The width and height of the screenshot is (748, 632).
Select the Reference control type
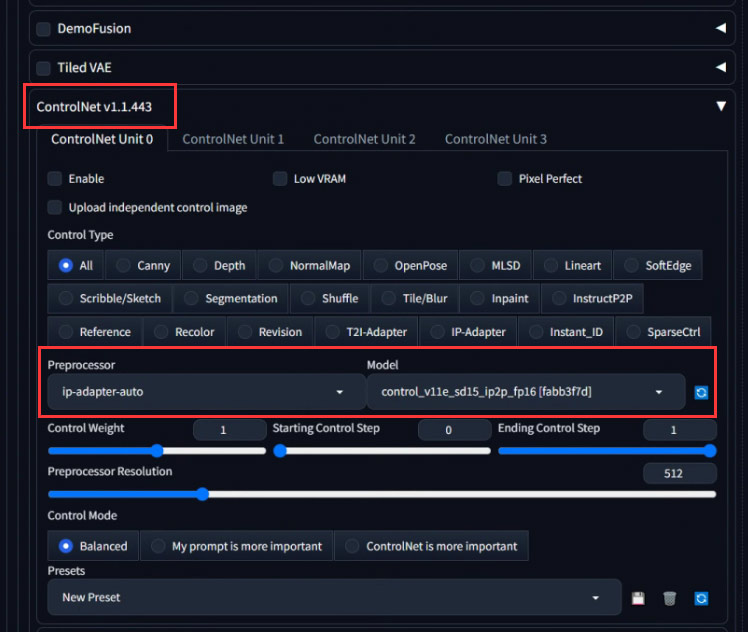pos(94,332)
